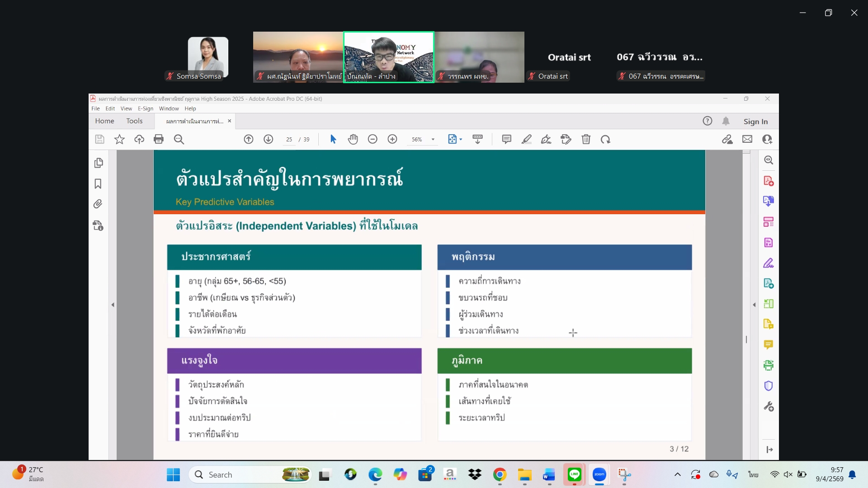The image size is (868, 488).
Task: Open the Bookmarks panel icon
Action: tap(98, 184)
